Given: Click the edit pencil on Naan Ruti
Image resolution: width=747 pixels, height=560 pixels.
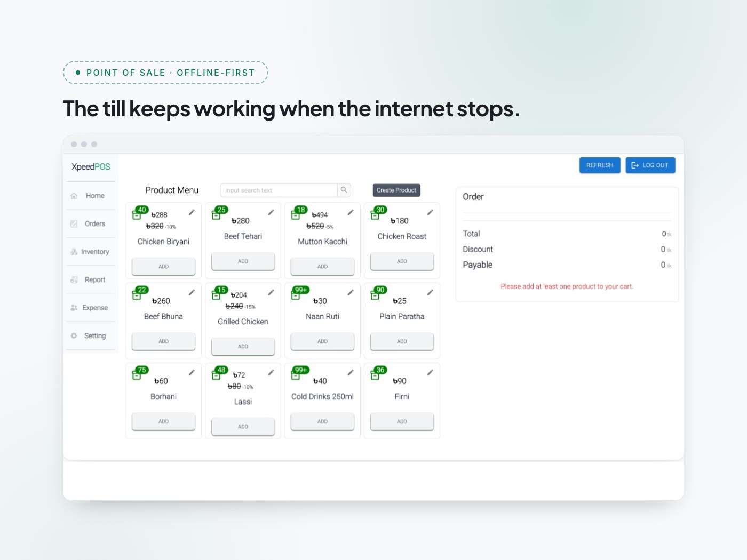Looking at the screenshot, I should tap(351, 292).
